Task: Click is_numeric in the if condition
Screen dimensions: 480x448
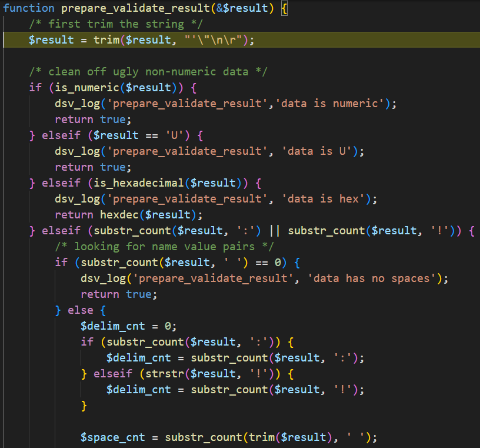Action: (87, 88)
